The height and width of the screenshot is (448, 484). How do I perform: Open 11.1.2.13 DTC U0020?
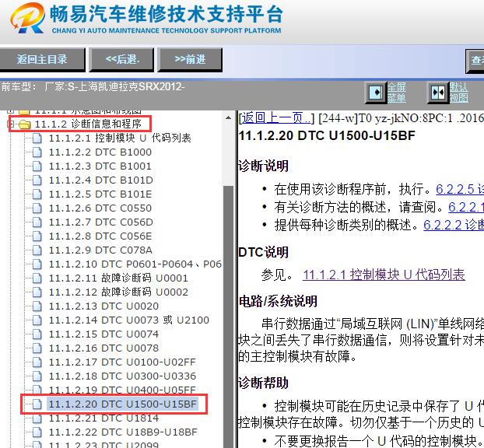103,306
